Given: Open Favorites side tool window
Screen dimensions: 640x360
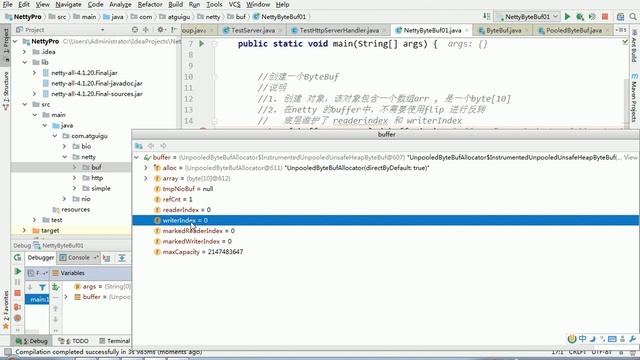Looking at the screenshot, I should [6, 310].
